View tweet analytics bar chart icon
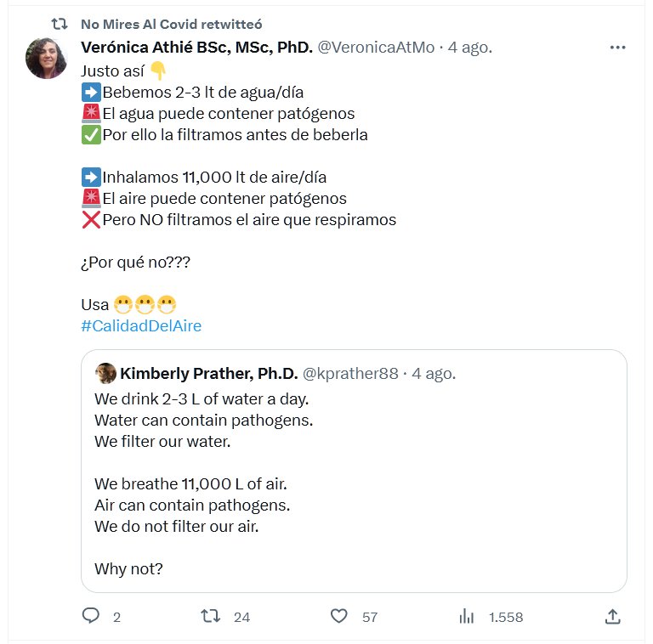The width and height of the screenshot is (653, 644). tap(466, 616)
